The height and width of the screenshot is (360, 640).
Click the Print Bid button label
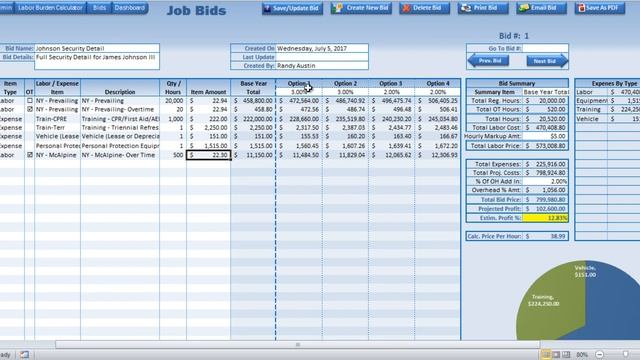click(x=485, y=8)
